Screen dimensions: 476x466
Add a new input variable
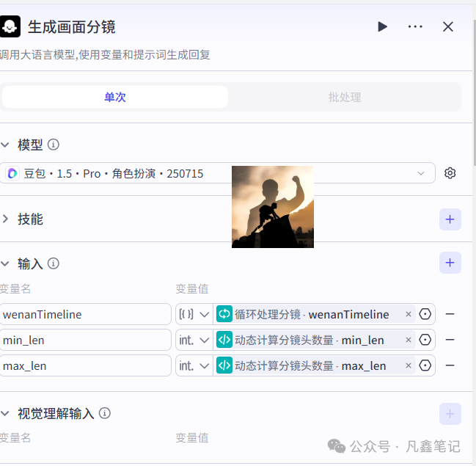(450, 263)
